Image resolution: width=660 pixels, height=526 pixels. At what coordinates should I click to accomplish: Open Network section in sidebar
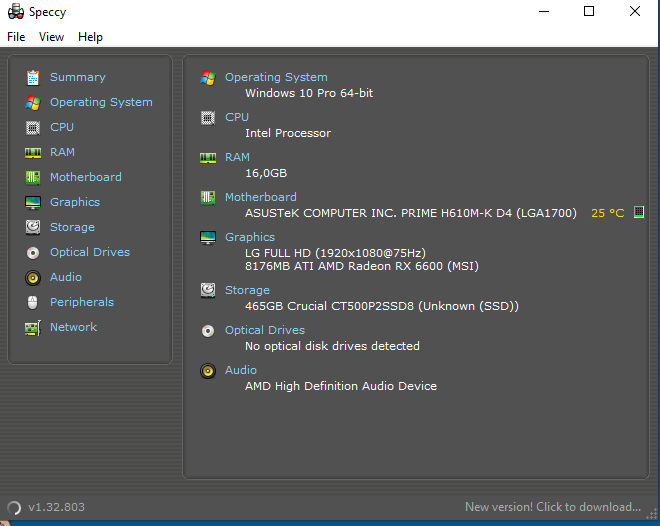73,327
